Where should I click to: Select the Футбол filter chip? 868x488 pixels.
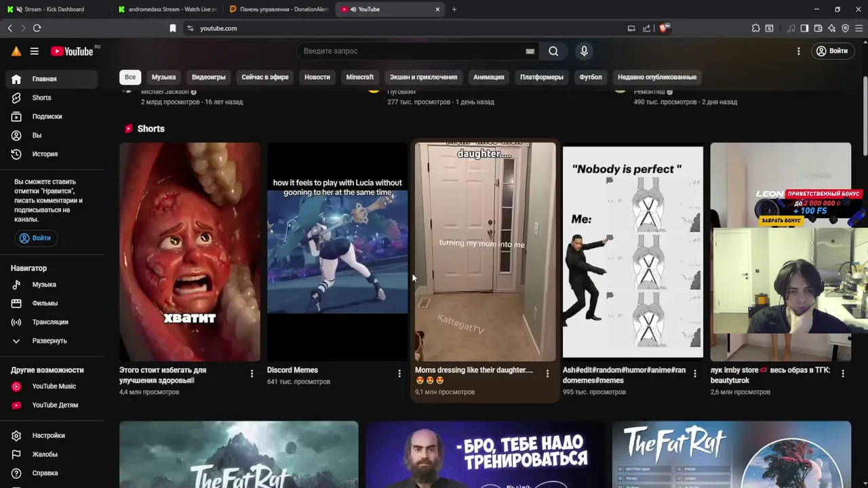tap(591, 77)
